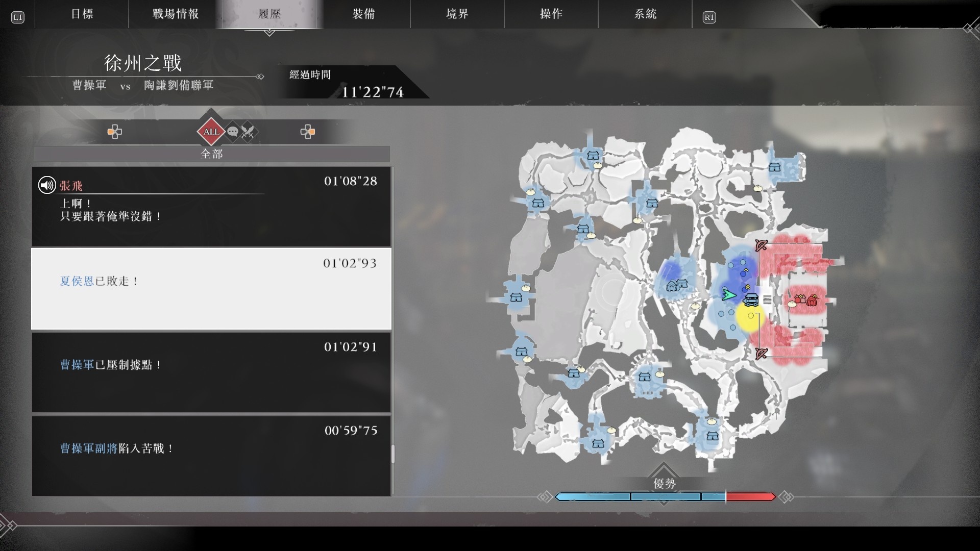Switch to the 戰場情報 tab
The height and width of the screenshot is (551, 980).
tap(176, 14)
